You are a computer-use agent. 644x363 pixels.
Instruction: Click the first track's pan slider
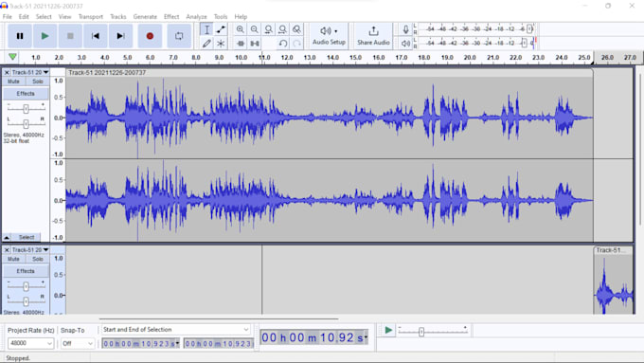[x=26, y=123]
